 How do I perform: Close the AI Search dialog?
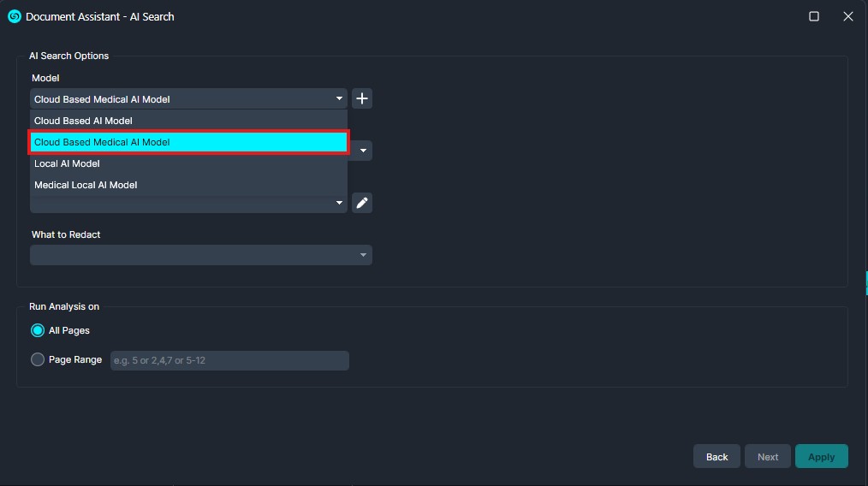click(848, 16)
